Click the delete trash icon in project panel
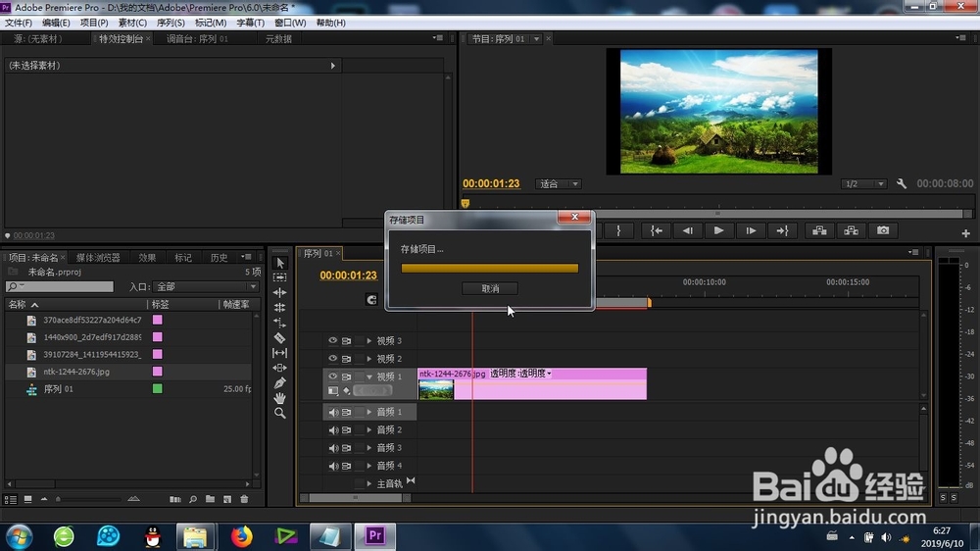 [244, 499]
